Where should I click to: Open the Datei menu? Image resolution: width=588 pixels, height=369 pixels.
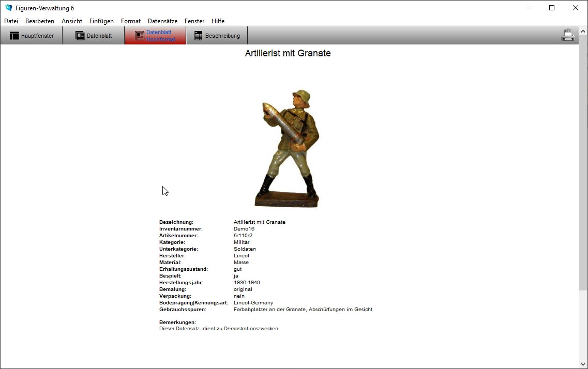point(11,21)
